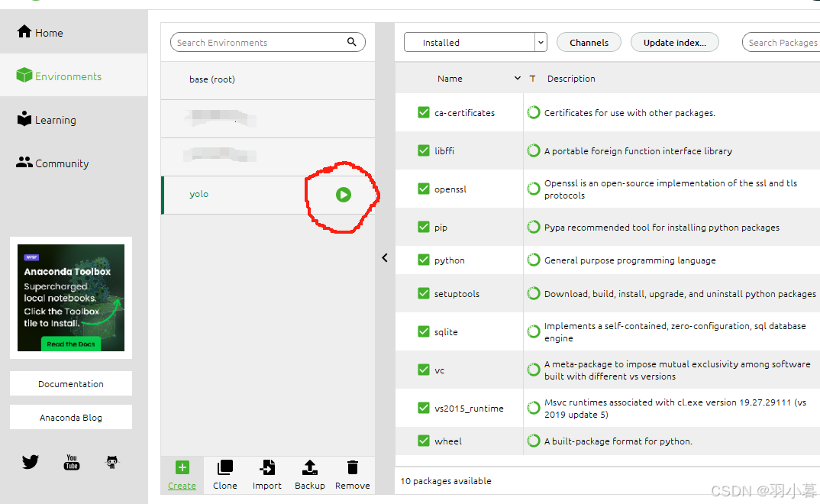This screenshot has height=504, width=820.
Task: Toggle the libffi package checkbox
Action: pos(424,150)
